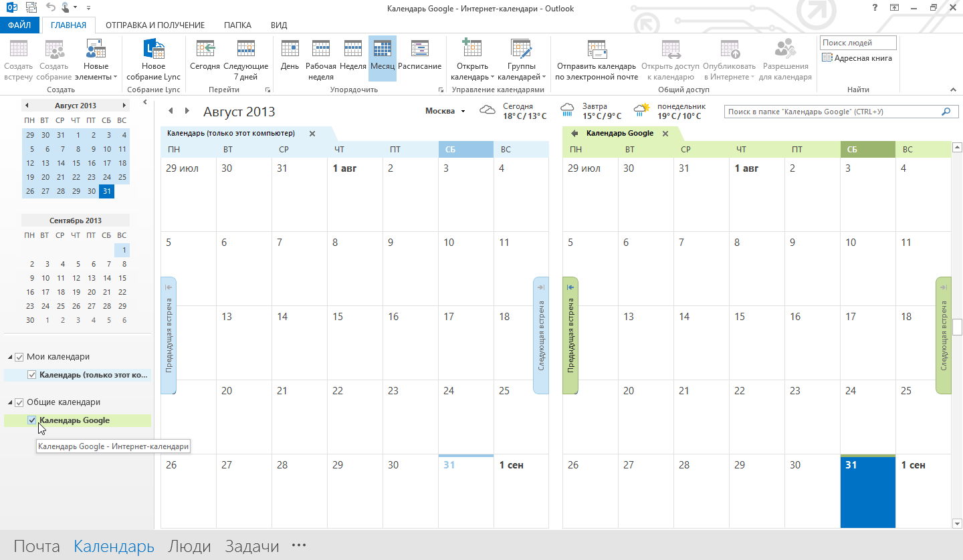This screenshot has height=560, width=963.
Task: Open the Customize Quick Access Toolbar dropdown
Action: pyautogui.click(x=90, y=8)
